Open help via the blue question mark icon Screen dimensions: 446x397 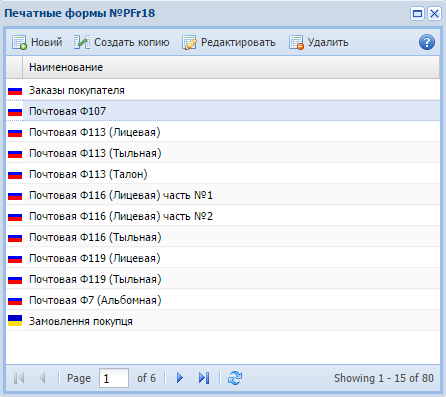point(427,42)
